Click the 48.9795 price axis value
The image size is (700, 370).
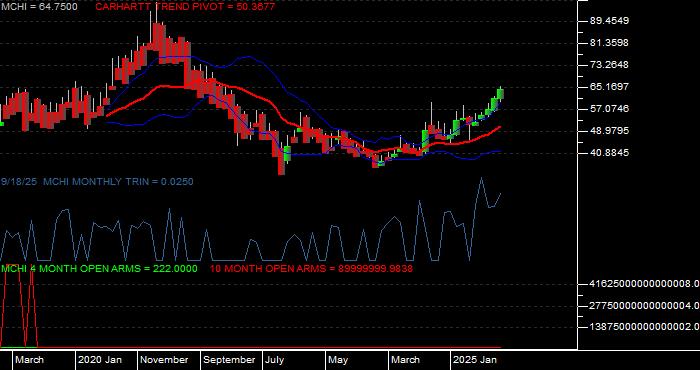click(x=609, y=130)
